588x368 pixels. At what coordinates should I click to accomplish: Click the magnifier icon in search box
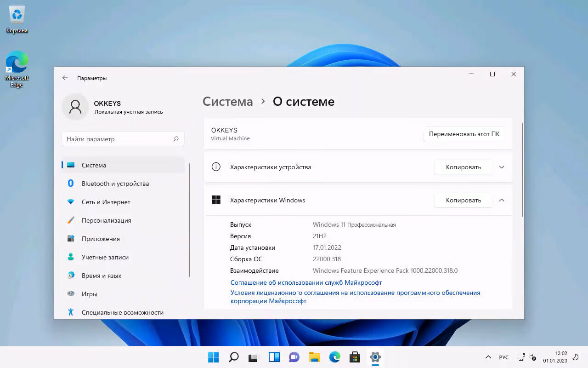[x=176, y=139]
